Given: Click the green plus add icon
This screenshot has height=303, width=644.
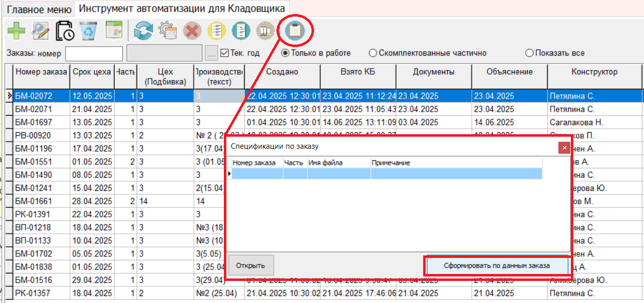Looking at the screenshot, I should click(17, 31).
